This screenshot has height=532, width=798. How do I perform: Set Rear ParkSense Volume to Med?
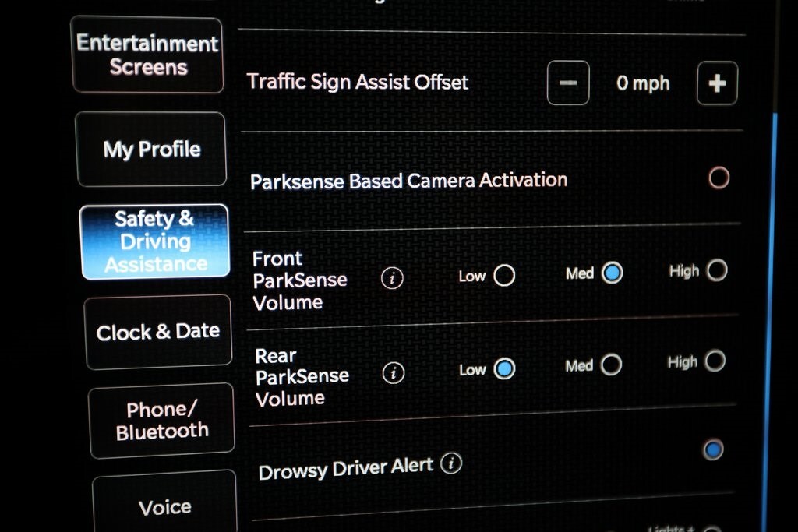tap(611, 365)
